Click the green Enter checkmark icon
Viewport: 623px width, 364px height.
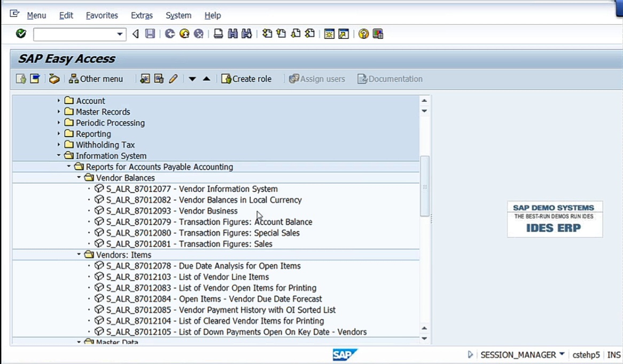point(21,34)
